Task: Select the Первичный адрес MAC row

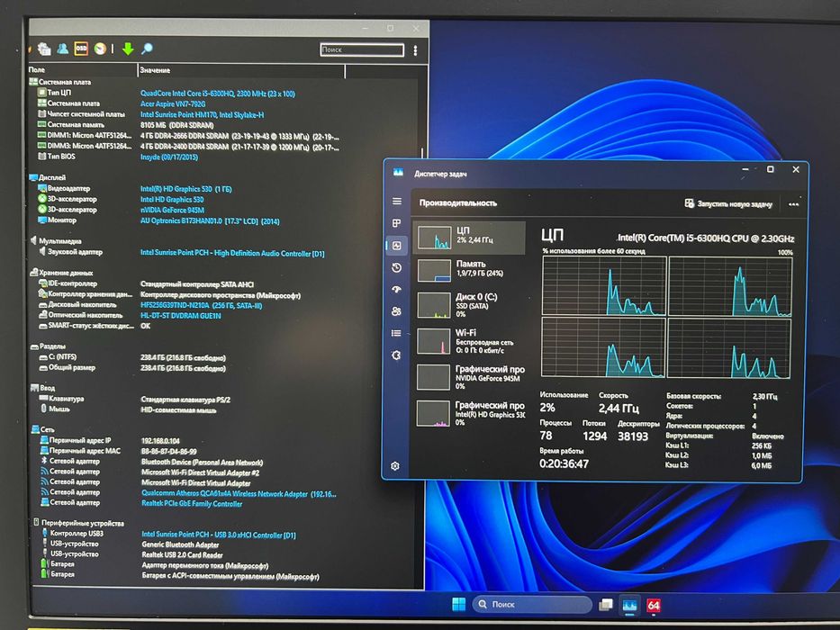Action: click(x=119, y=451)
